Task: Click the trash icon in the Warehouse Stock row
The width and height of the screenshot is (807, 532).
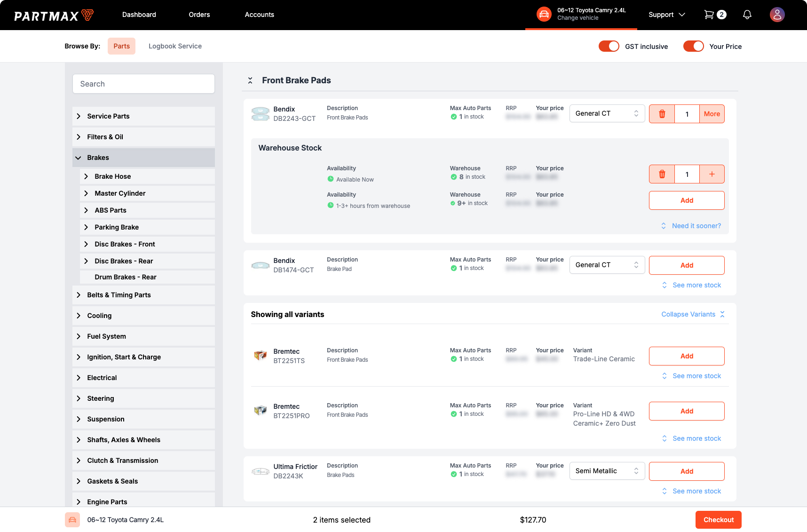Action: click(x=662, y=174)
